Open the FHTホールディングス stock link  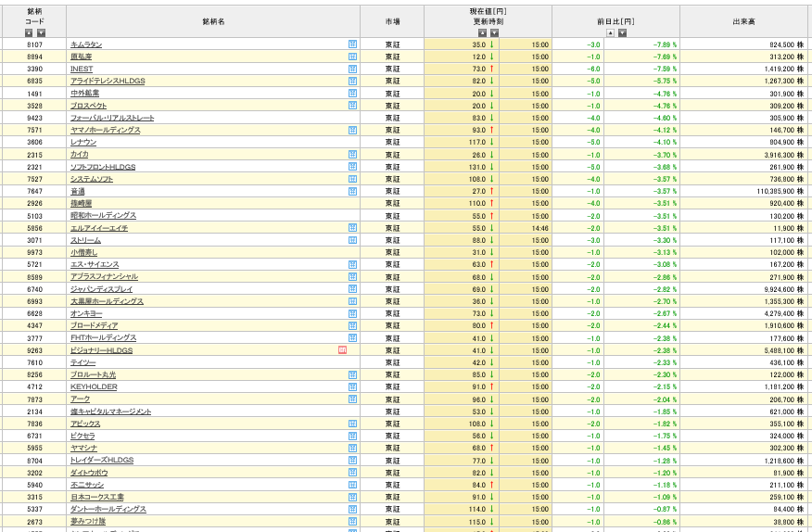(104, 337)
